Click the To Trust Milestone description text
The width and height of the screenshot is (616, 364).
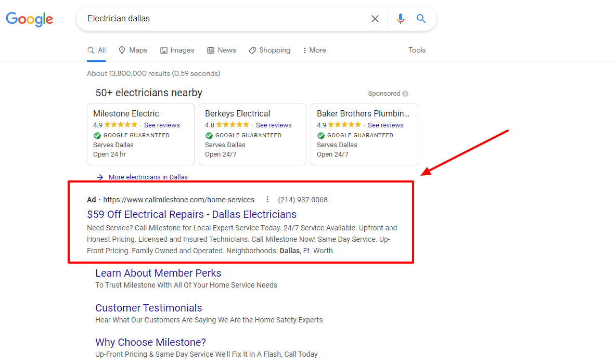186,285
